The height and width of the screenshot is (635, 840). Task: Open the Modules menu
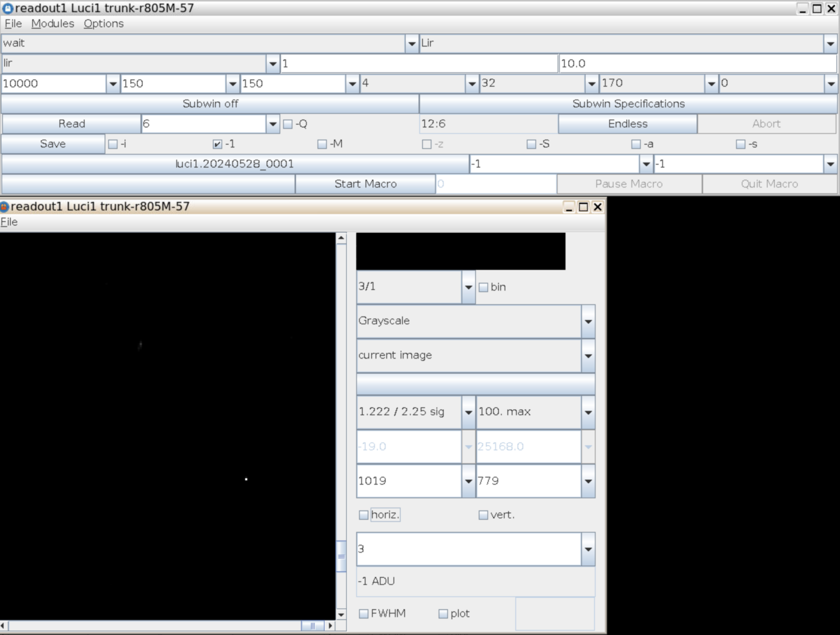[52, 23]
